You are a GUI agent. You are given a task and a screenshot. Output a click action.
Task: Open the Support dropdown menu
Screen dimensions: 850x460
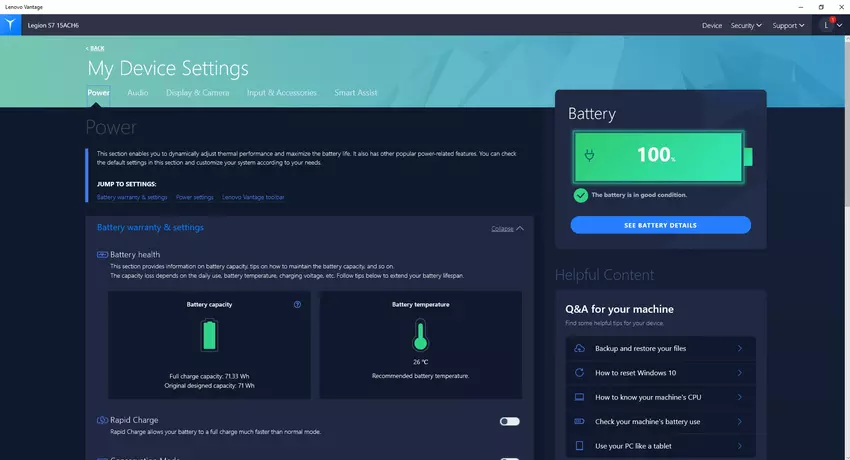[x=788, y=25]
